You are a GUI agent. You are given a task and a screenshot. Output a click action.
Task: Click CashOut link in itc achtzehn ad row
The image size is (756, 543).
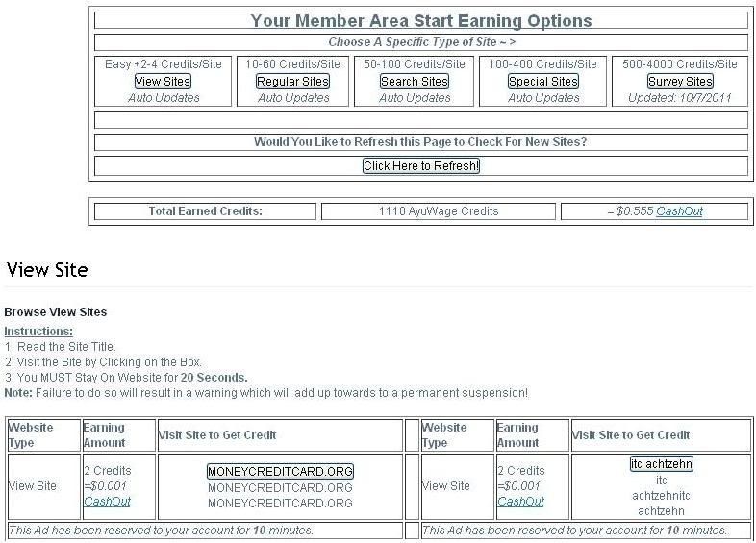(520, 502)
